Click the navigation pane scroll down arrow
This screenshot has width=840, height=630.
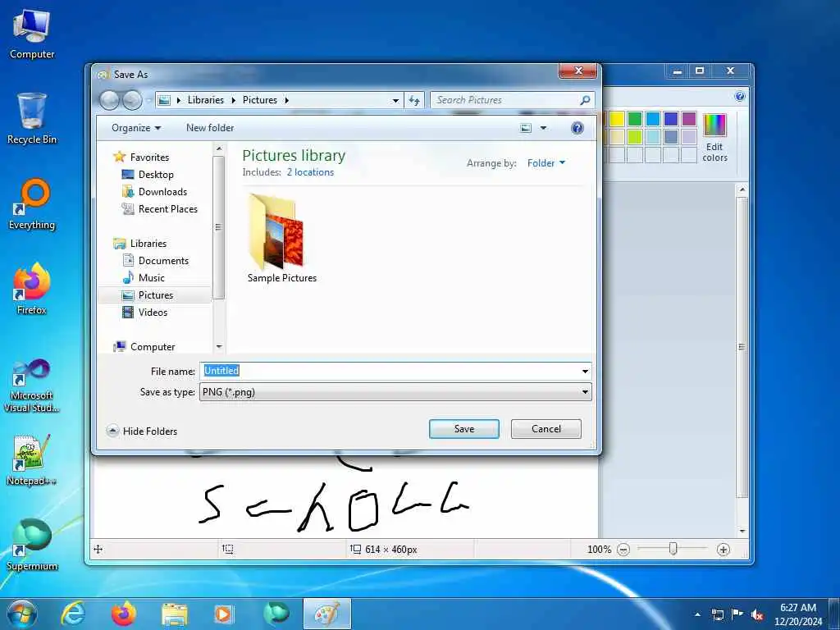tap(218, 347)
